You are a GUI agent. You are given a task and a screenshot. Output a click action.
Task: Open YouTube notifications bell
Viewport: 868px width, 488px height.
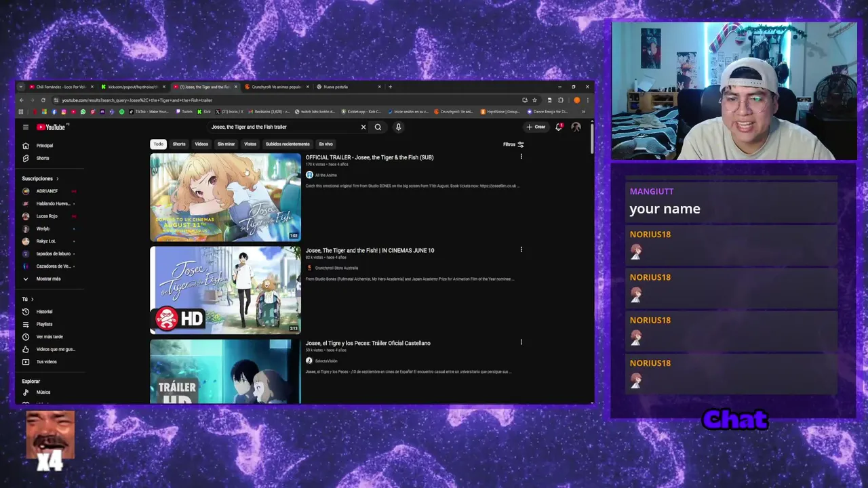[x=559, y=127]
